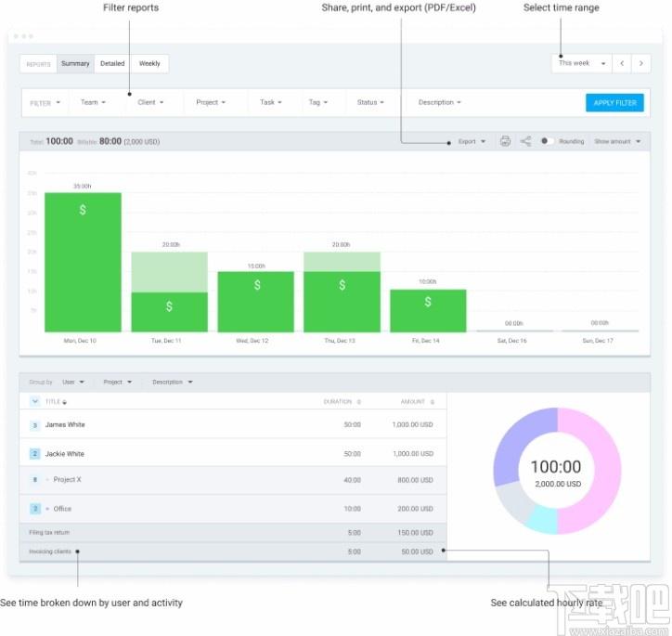Click the share report icon
The image size is (672, 636).
pyautogui.click(x=525, y=141)
